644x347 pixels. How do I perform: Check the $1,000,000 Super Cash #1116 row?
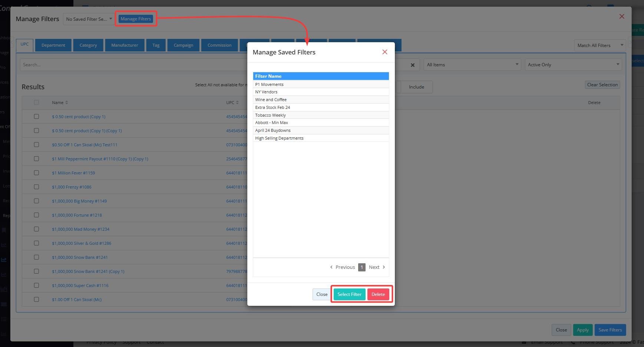(x=36, y=286)
